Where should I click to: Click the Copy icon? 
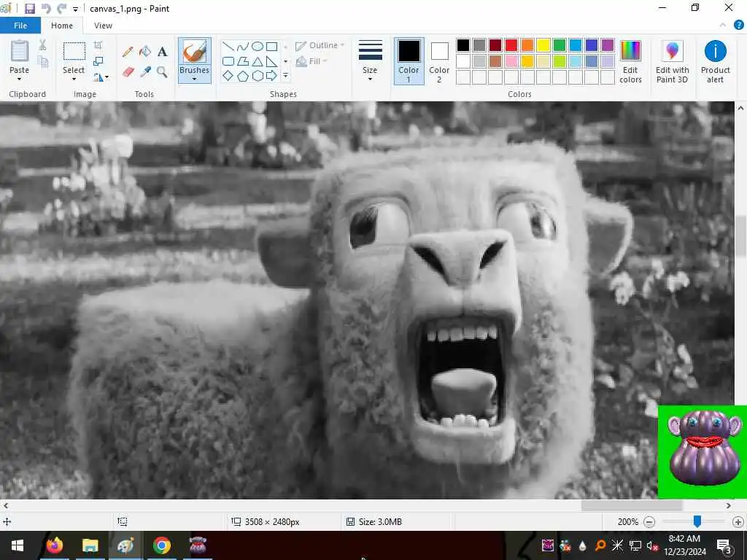coord(43,62)
